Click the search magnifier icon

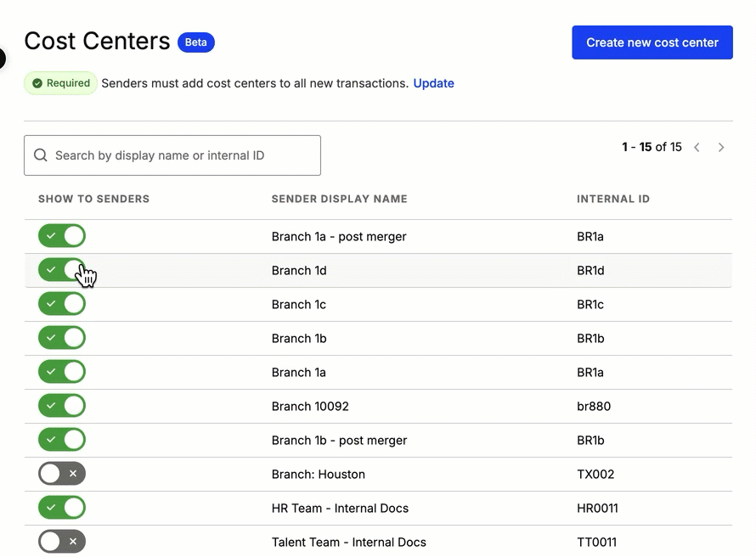[41, 155]
